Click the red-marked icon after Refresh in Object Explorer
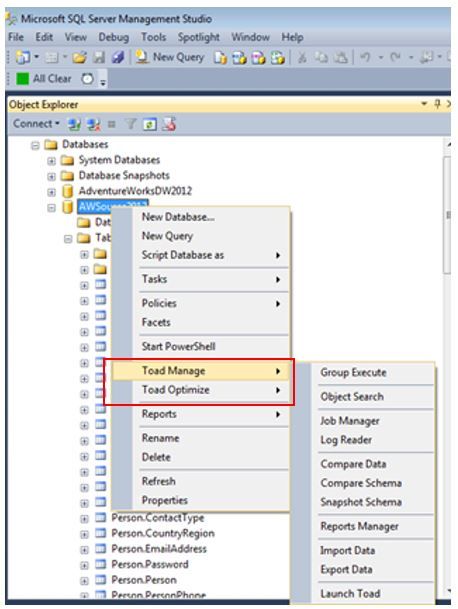Viewport: 458px width, 609px height. click(x=169, y=124)
